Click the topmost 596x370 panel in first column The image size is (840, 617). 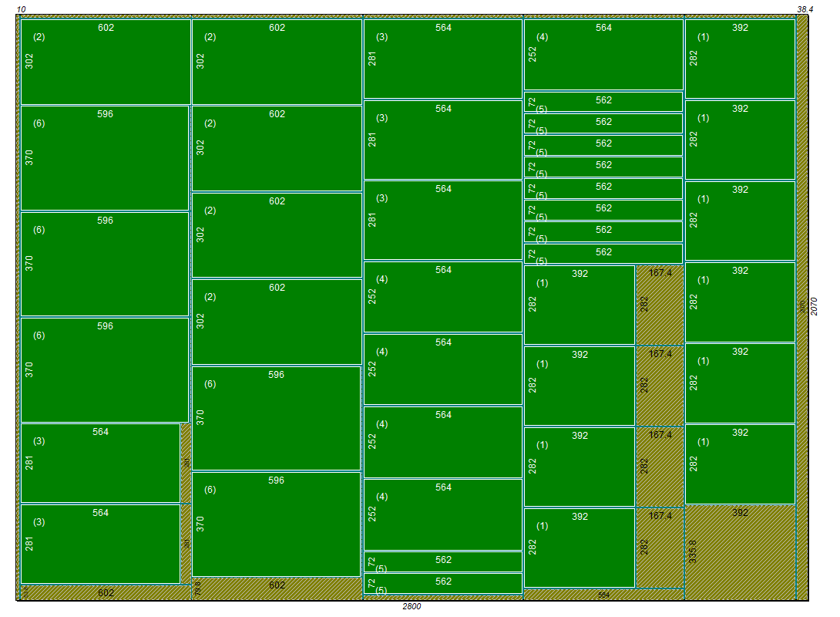click(x=105, y=158)
